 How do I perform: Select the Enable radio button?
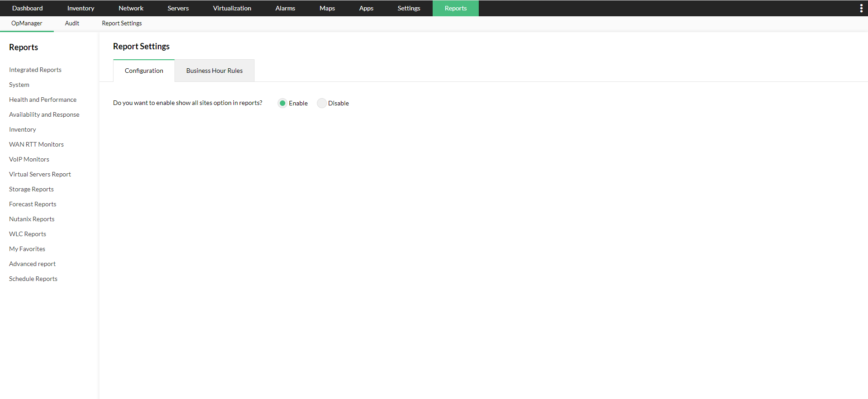[x=283, y=103]
